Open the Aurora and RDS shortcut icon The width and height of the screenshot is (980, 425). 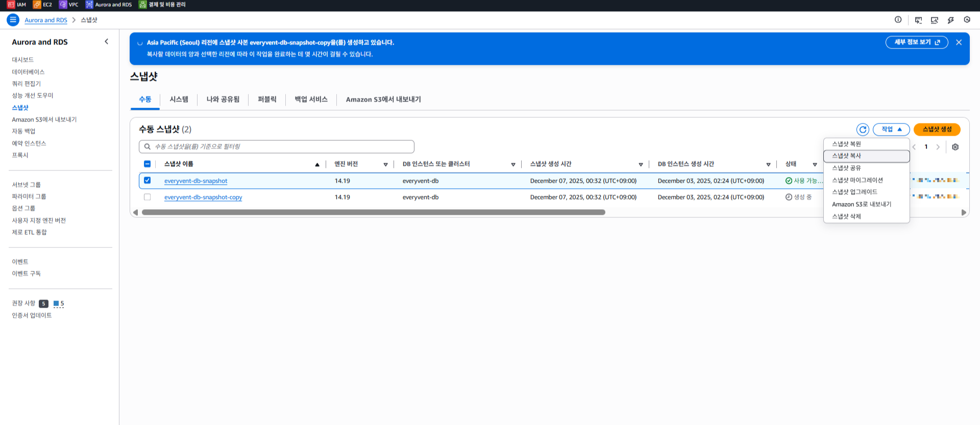pyautogui.click(x=89, y=5)
